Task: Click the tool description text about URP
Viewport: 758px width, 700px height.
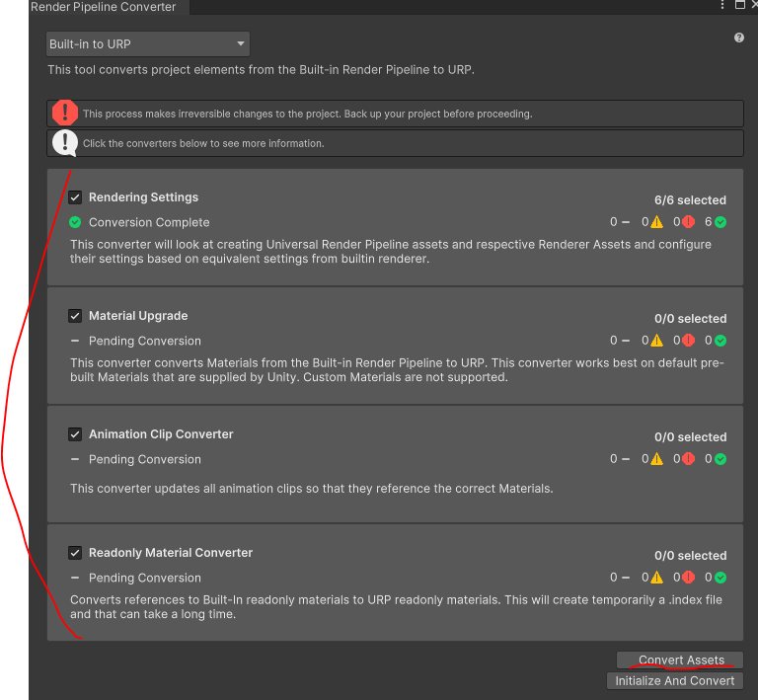Action: point(261,70)
